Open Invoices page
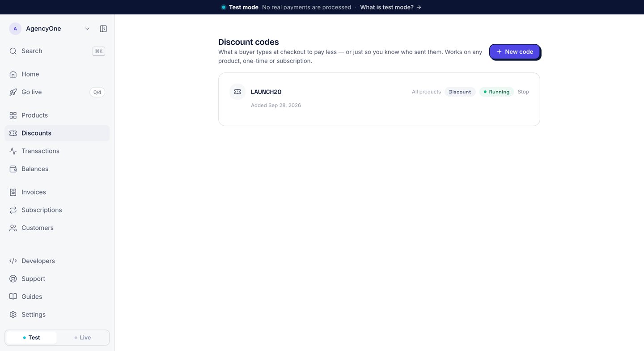This screenshot has height=351, width=644. click(x=57, y=192)
